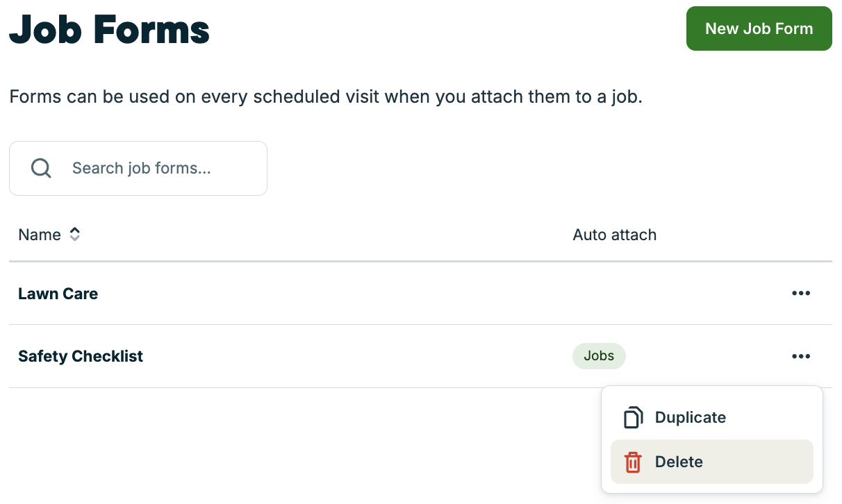Click the word 'Forms' starting the description
The width and height of the screenshot is (842, 504).
click(x=35, y=96)
